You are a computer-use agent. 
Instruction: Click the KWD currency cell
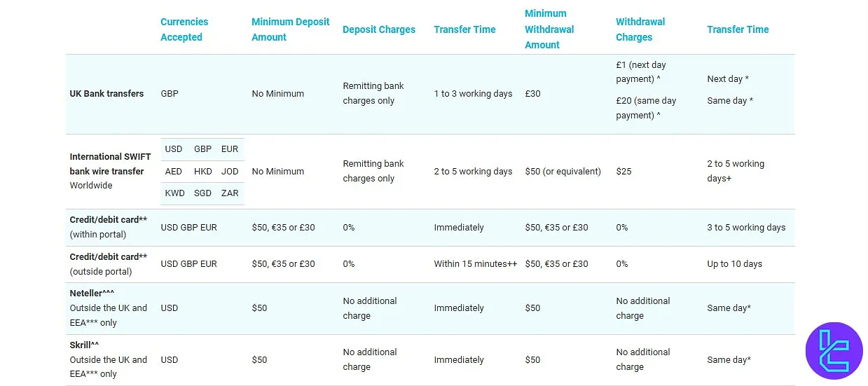click(174, 193)
